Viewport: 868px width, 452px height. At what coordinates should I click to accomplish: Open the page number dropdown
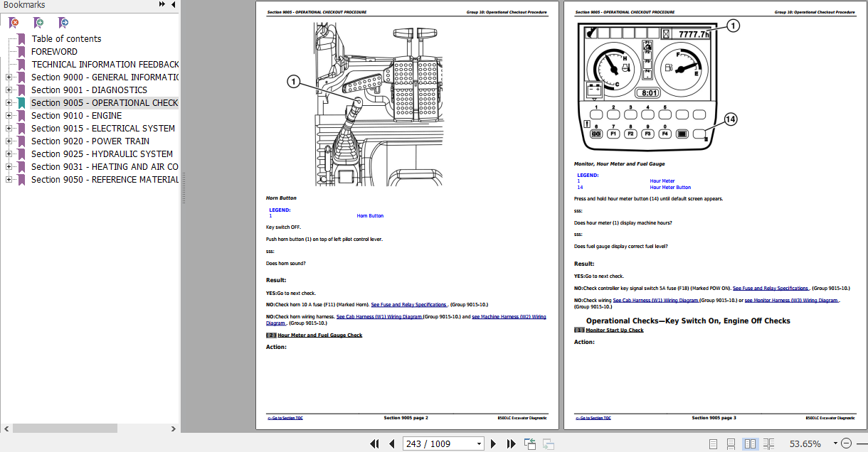tap(477, 444)
